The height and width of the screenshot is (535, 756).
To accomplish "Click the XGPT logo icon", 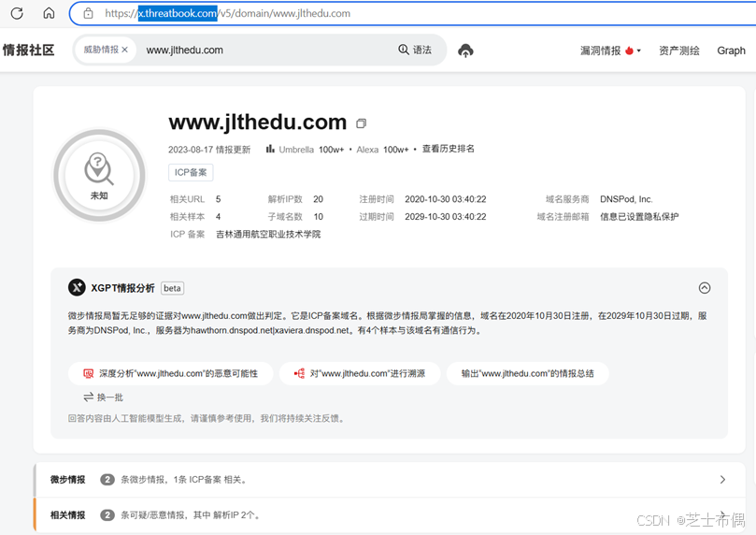I will pyautogui.click(x=77, y=287).
